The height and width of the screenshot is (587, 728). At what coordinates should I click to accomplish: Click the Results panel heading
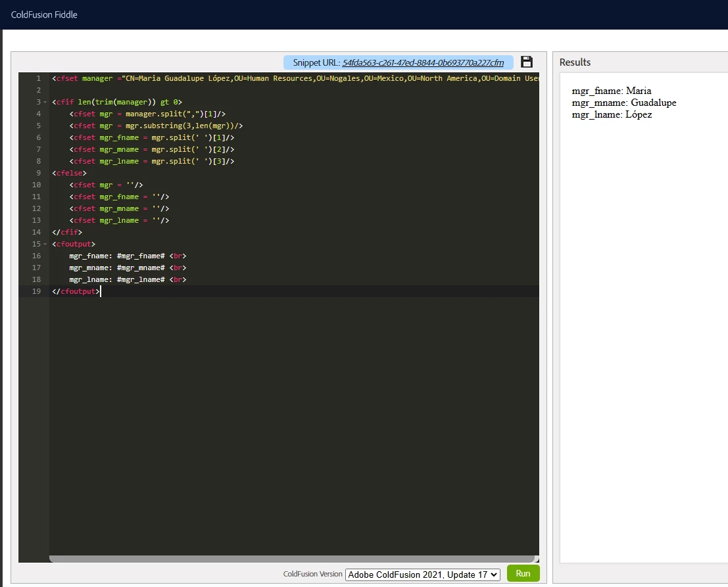tap(575, 62)
